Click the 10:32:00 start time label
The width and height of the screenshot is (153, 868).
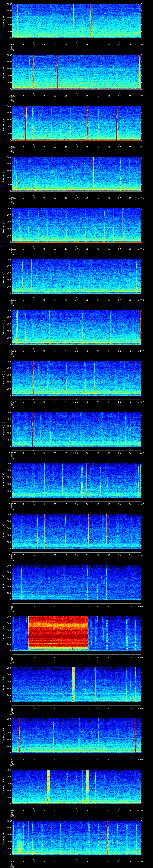12,96
